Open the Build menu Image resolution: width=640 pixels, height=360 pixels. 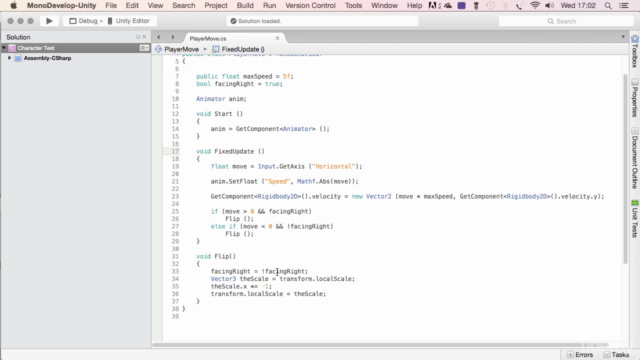pyautogui.click(x=245, y=5)
